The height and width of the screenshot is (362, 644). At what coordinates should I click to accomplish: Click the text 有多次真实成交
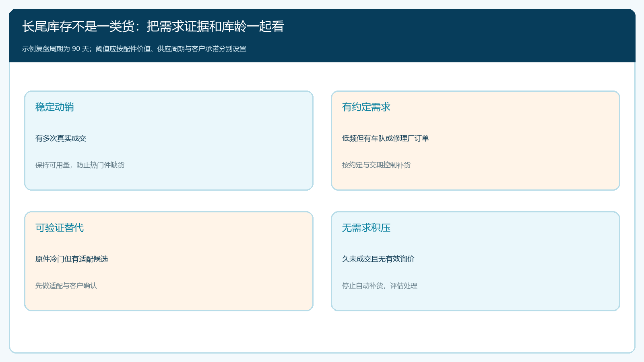pyautogui.click(x=61, y=138)
